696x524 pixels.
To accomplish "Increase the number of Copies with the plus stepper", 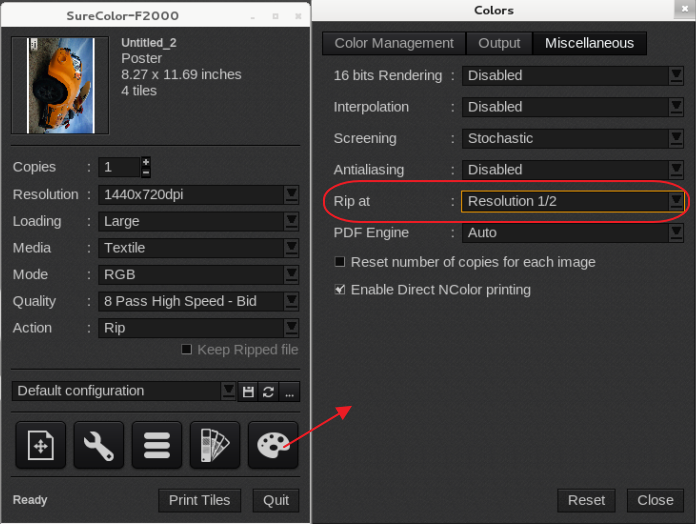I will tap(146, 162).
